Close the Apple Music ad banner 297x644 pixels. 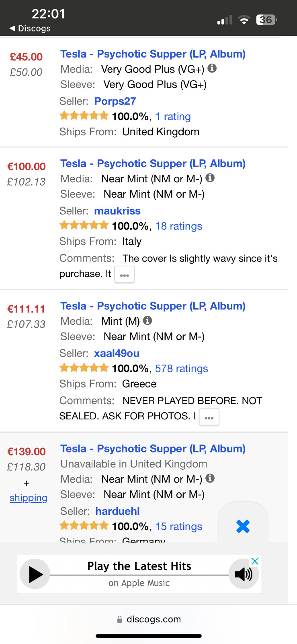click(255, 561)
